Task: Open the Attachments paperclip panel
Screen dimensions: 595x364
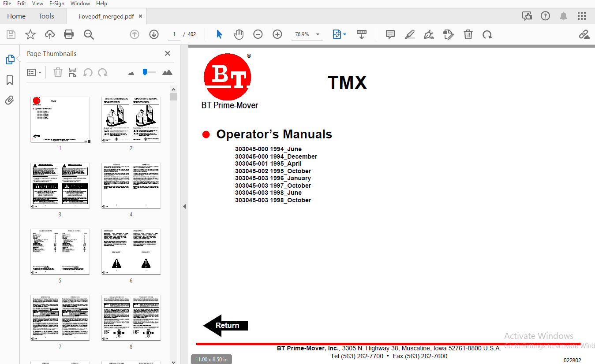Action: point(10,100)
